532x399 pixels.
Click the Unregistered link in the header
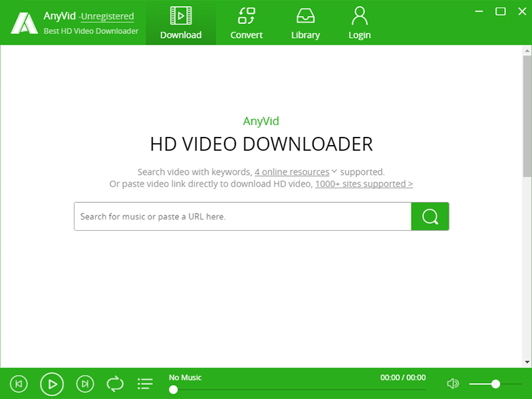click(107, 16)
